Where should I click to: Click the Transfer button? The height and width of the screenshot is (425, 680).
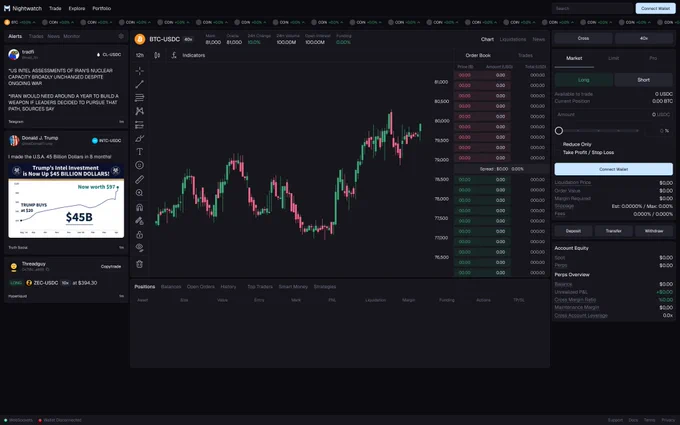613,231
